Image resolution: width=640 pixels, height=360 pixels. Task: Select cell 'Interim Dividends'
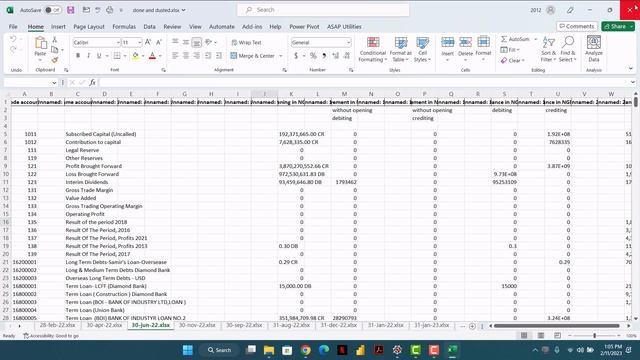coord(87,182)
